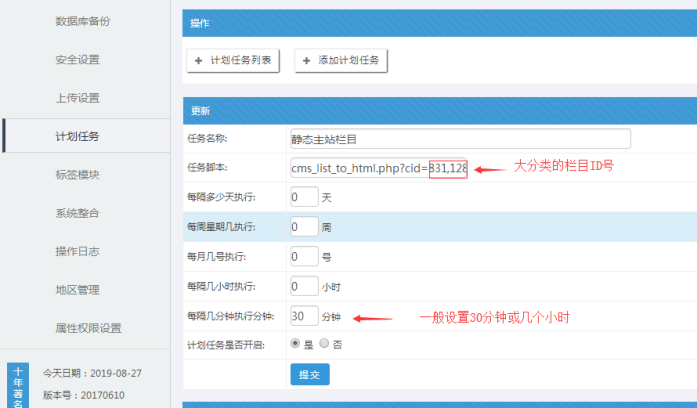
Task: Open 标签模块 in the sidebar
Action: click(77, 175)
